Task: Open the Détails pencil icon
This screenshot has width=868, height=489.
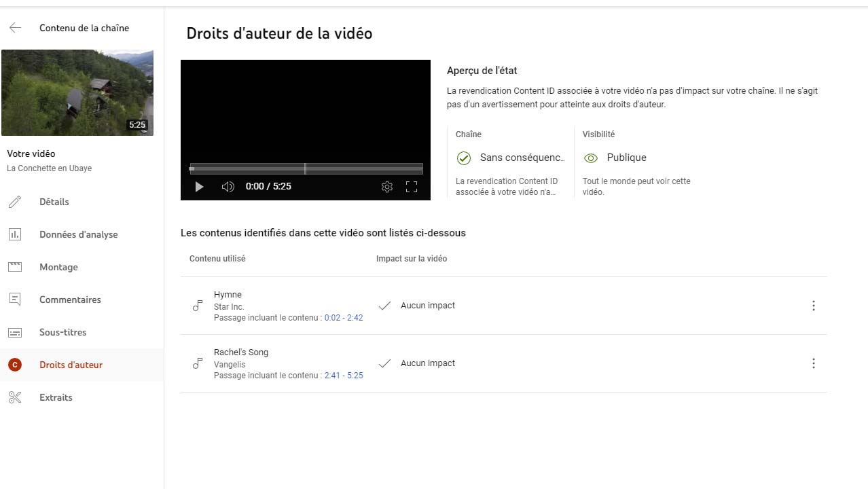Action: pos(15,202)
